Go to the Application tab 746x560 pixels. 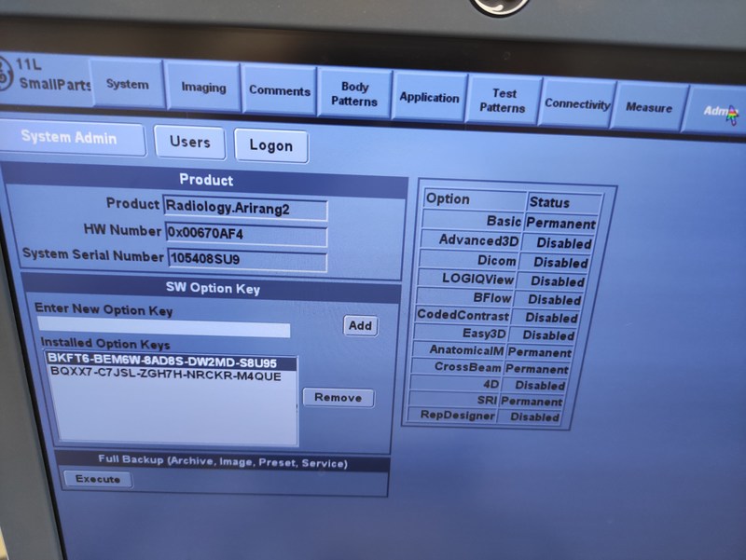coord(429,98)
